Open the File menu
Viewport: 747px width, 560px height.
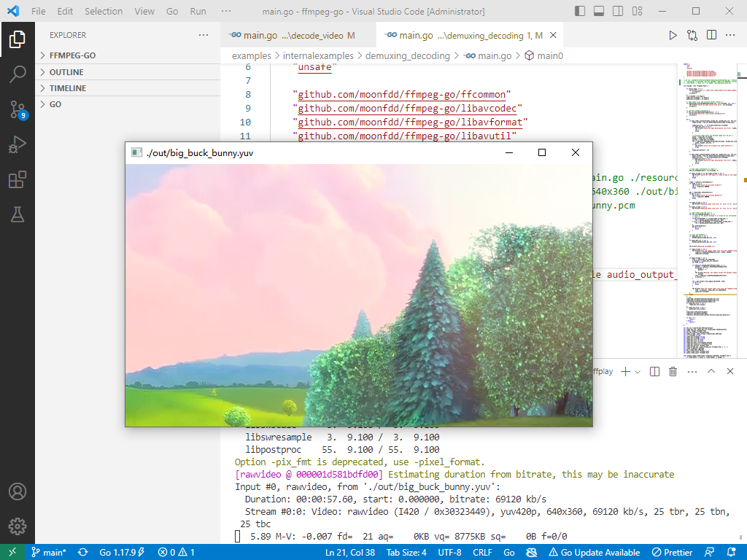(38, 11)
